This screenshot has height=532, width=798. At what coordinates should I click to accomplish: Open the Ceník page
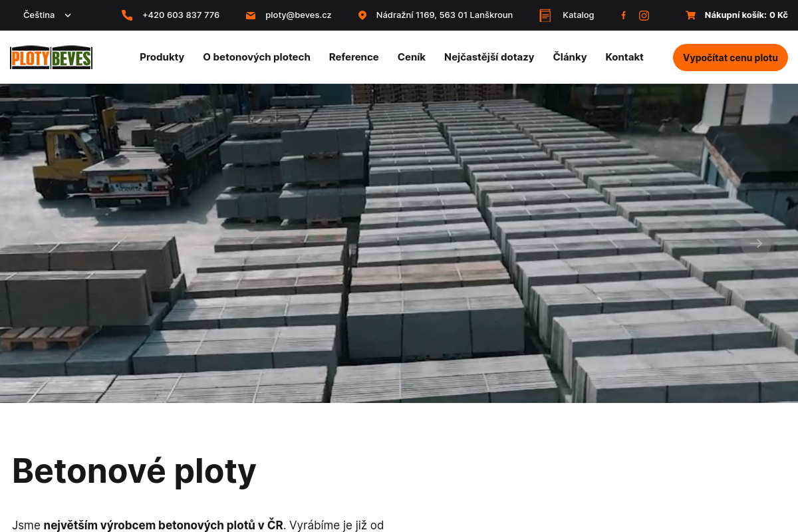(x=412, y=57)
